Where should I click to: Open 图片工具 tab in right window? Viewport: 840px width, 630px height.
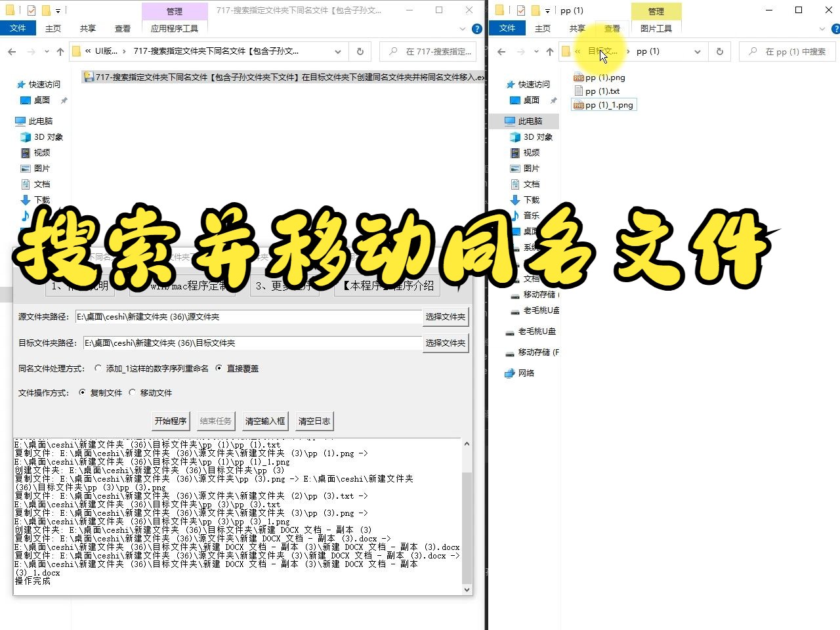pos(656,28)
